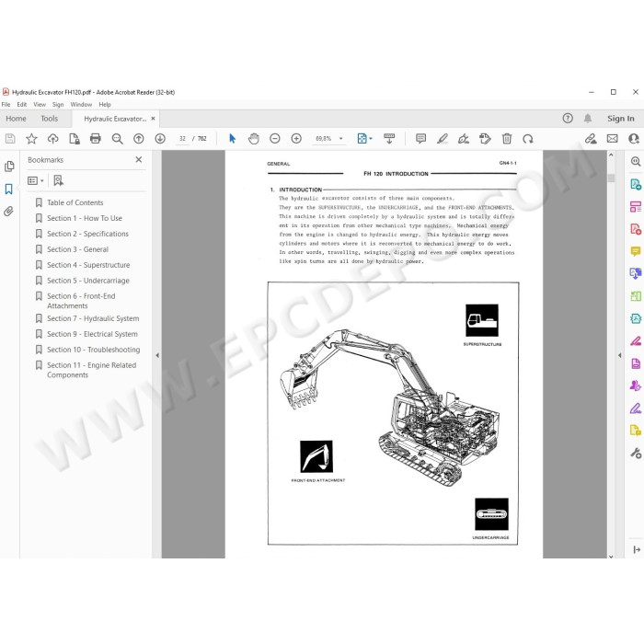The width and height of the screenshot is (644, 644).
Task: Send file by email envelope icon
Action: tap(613, 139)
